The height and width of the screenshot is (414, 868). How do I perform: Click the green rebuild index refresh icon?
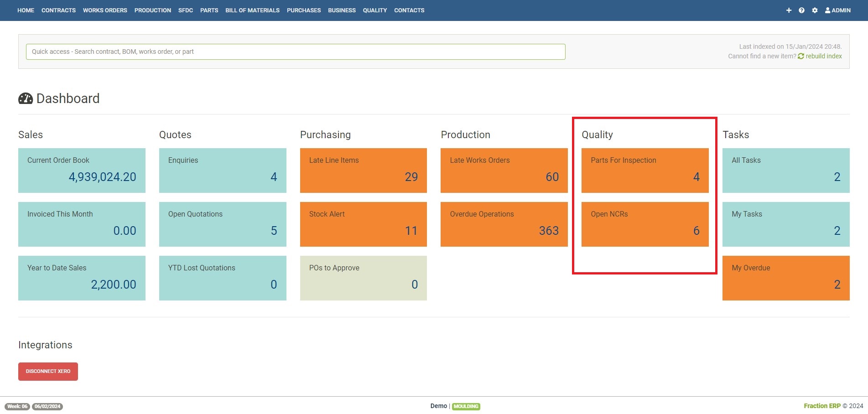pos(801,57)
